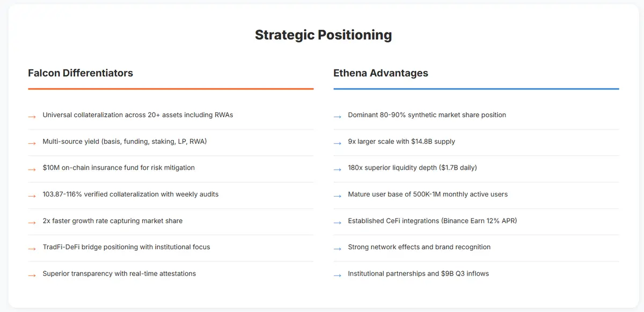644x312 pixels.
Task: Click the blue arrow beside Dominant 80-90% market share
Action: tap(337, 116)
